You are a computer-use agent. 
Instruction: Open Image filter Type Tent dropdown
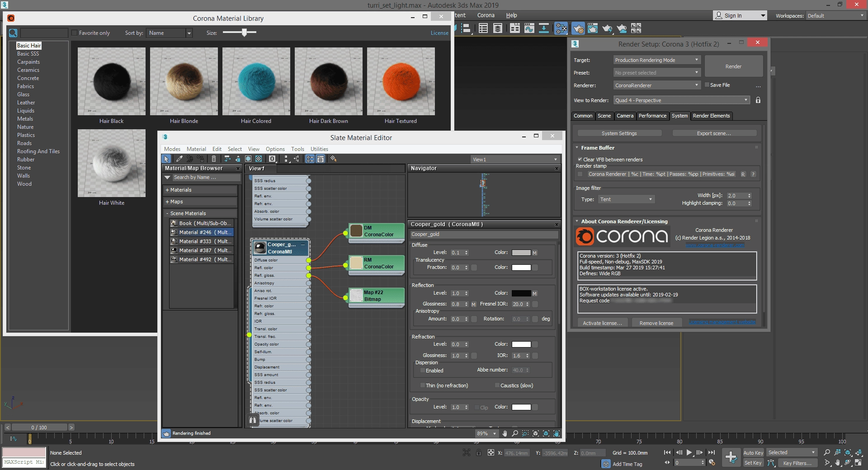click(x=626, y=199)
